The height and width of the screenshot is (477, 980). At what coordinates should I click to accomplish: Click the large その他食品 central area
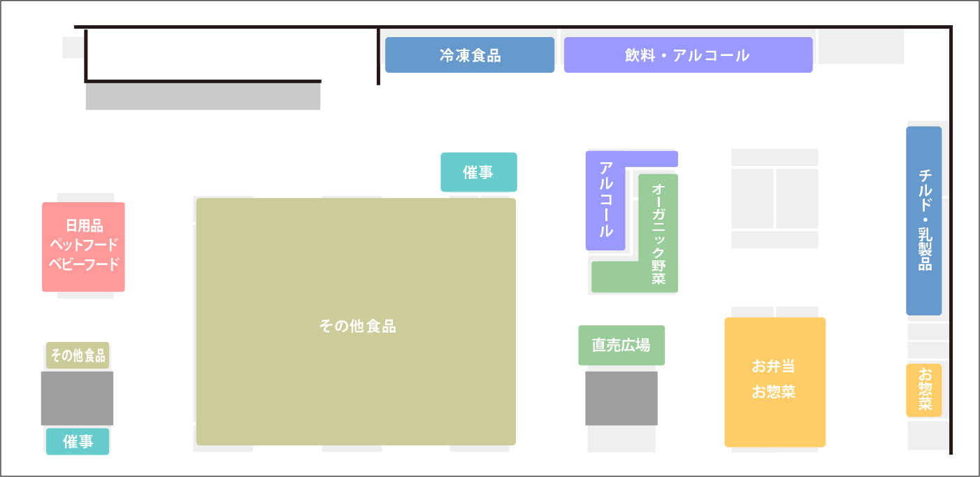pos(356,322)
